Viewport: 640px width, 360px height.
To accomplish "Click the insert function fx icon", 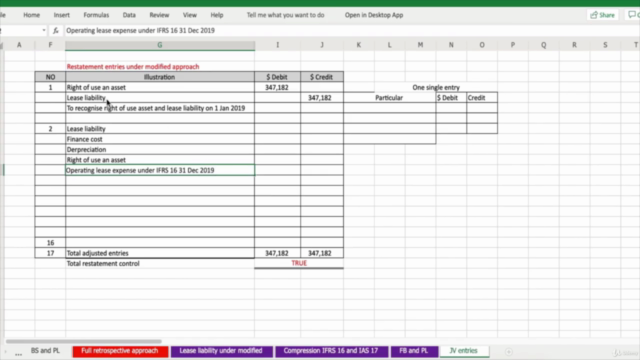I will (56, 31).
